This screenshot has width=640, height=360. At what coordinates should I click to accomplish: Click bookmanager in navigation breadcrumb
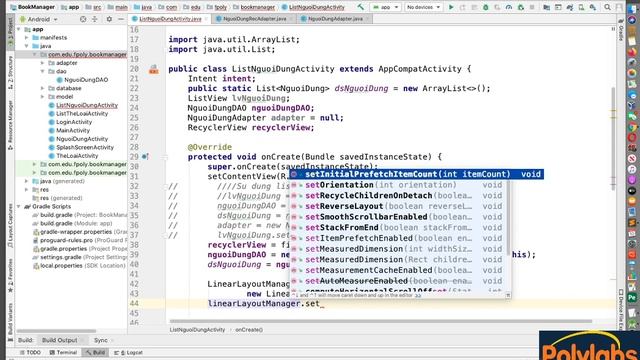click(x=257, y=7)
